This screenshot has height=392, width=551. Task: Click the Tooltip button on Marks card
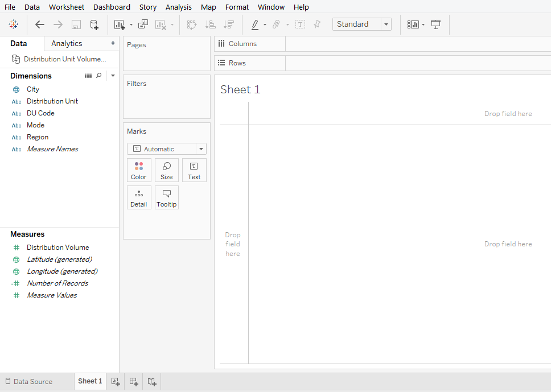[166, 197]
